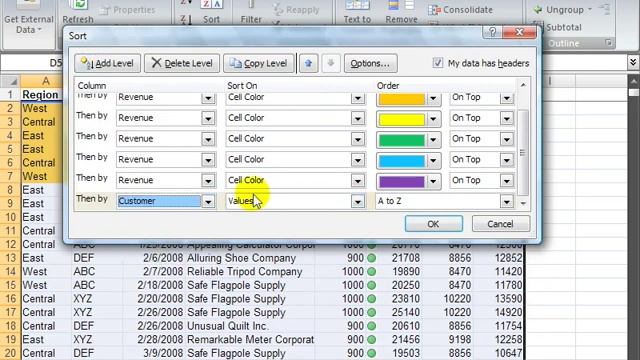Click Add Level in the Sort dialog

click(x=107, y=63)
